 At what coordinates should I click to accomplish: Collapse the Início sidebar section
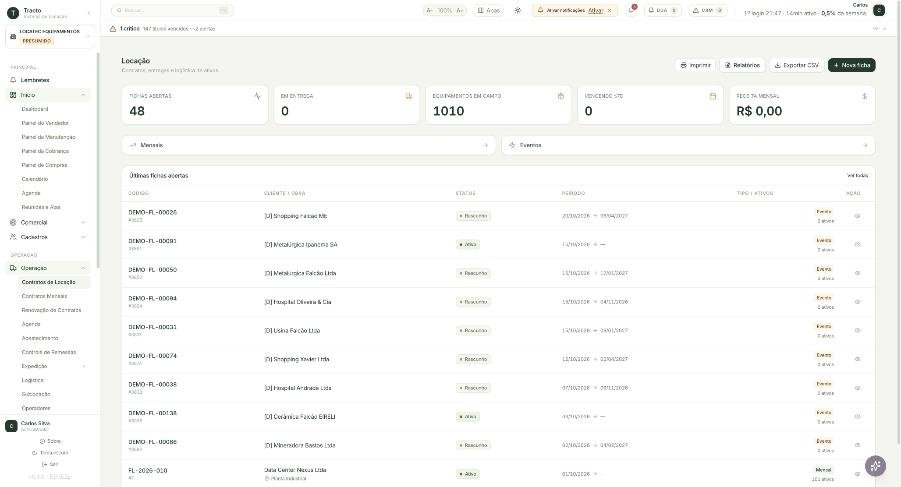[83, 95]
